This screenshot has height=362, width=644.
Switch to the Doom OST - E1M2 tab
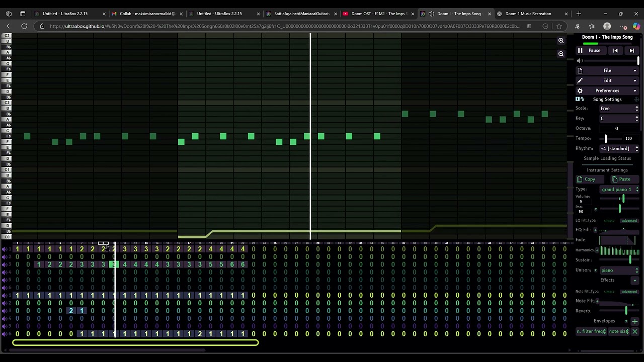pos(378,14)
